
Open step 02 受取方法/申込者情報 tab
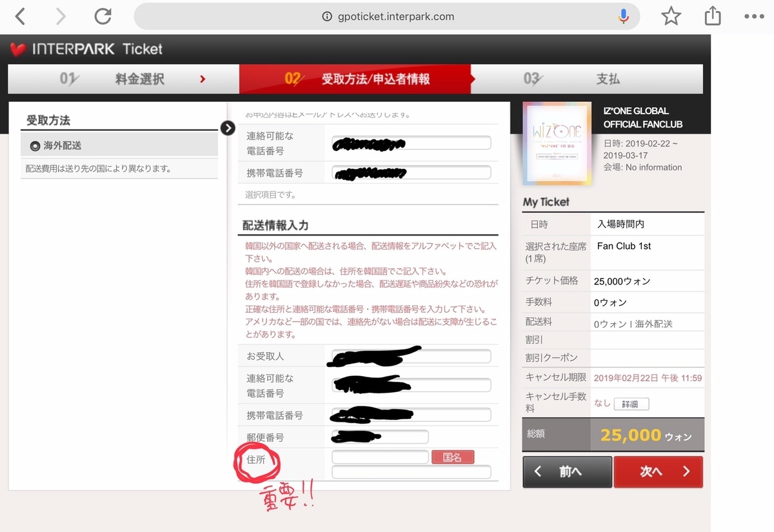tap(357, 79)
